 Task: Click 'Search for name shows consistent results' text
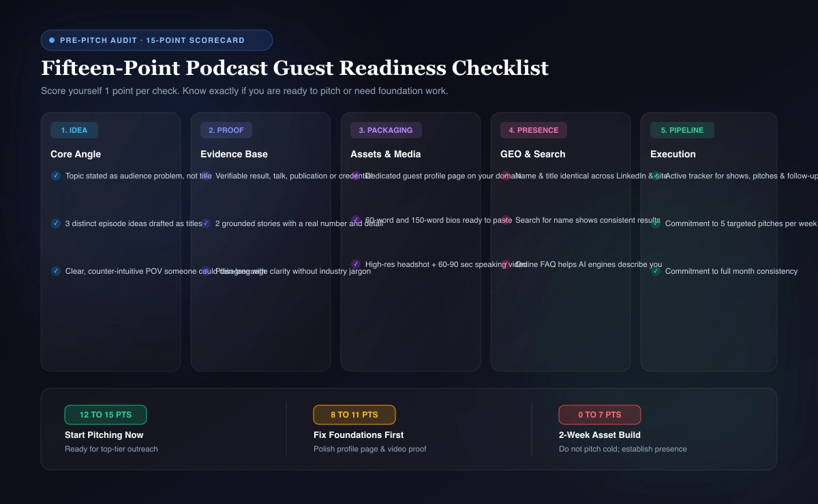tap(588, 220)
